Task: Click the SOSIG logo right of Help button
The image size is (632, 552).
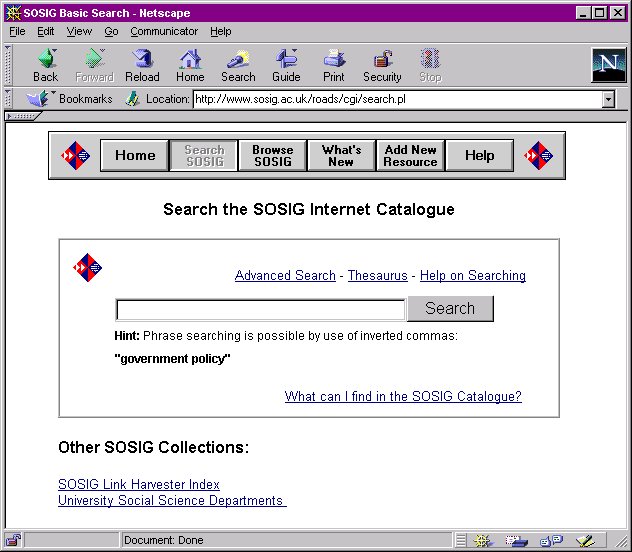Action: [538, 156]
